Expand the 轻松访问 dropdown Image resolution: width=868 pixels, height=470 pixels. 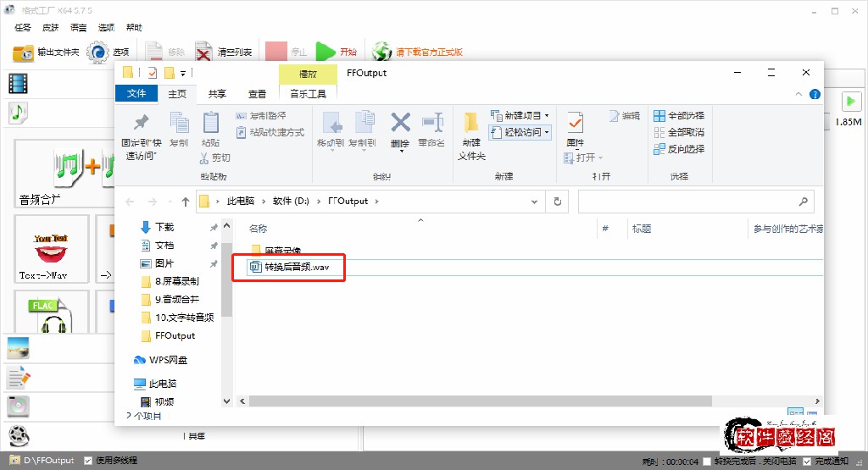click(547, 132)
